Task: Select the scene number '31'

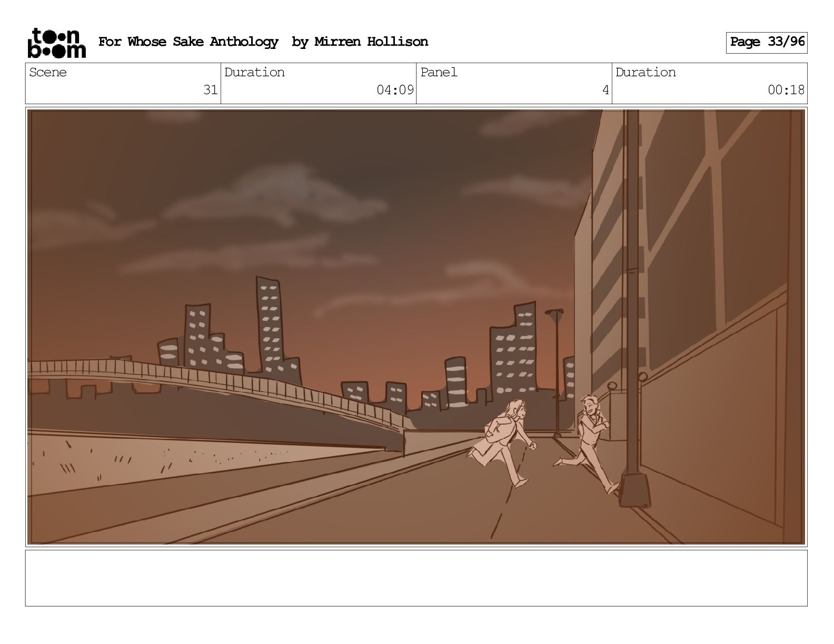Action: 211,90
